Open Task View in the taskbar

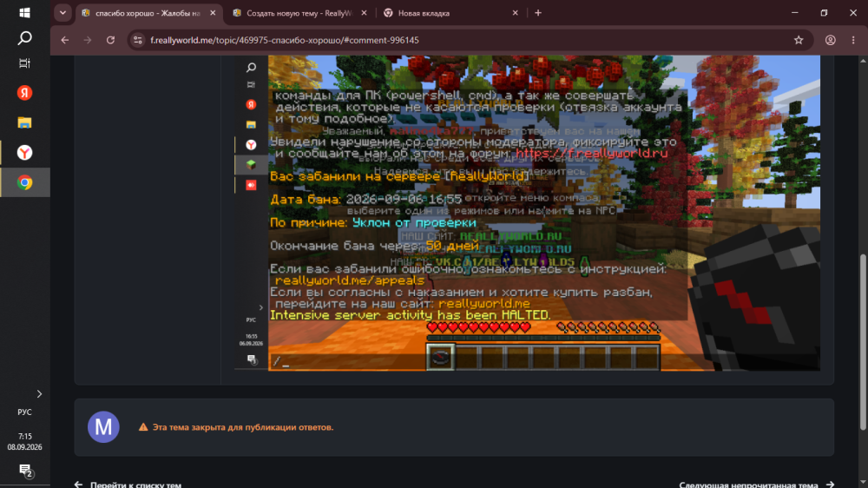pos(24,63)
